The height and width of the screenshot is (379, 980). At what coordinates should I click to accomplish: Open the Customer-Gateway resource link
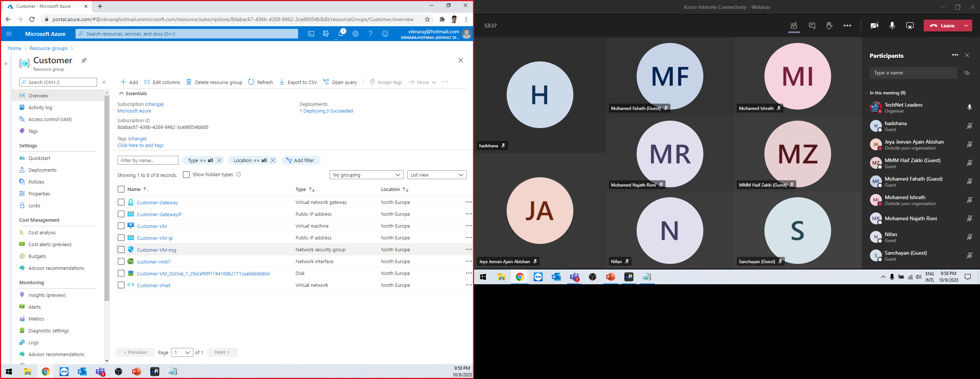click(157, 202)
